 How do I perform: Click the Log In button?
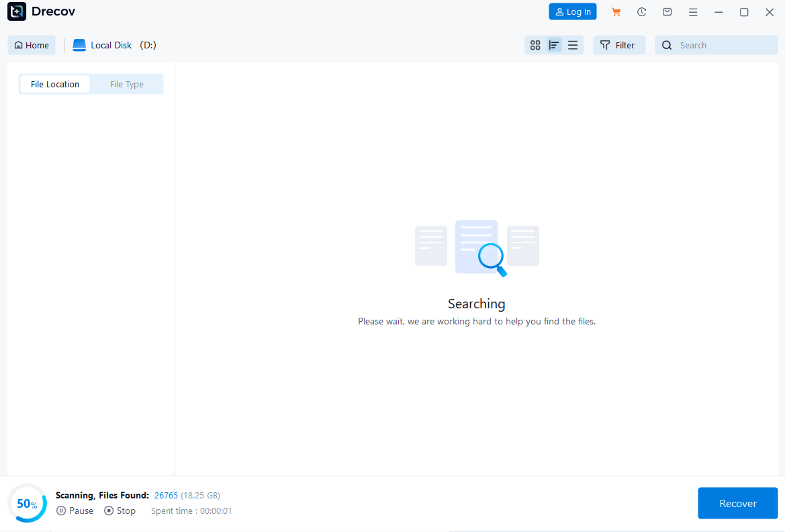coord(572,11)
